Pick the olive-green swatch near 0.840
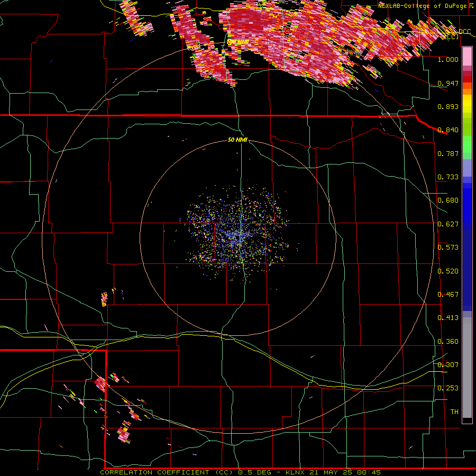Image resolution: width=476 pixels, height=476 pixels. 467,127
